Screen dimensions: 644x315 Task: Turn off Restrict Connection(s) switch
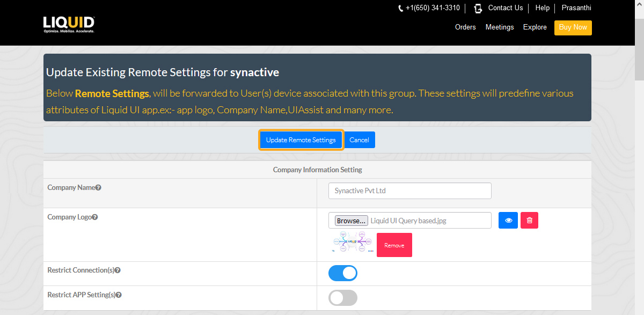[343, 273]
